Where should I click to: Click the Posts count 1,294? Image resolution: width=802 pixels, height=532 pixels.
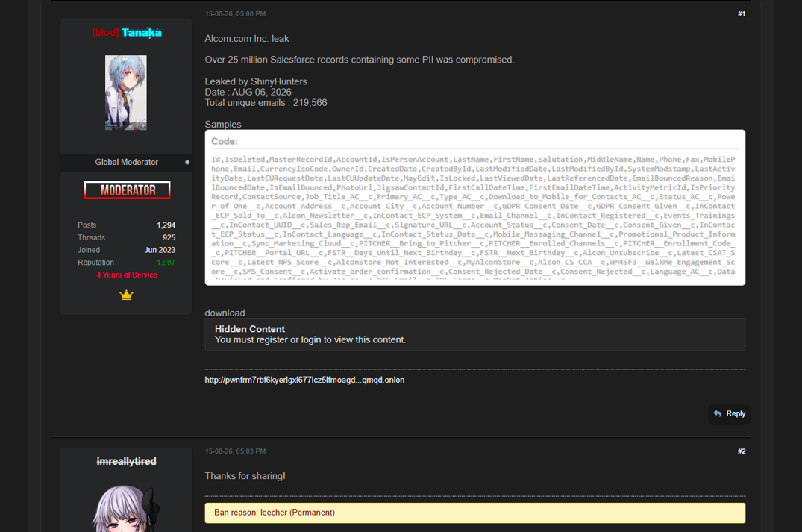pyautogui.click(x=166, y=225)
